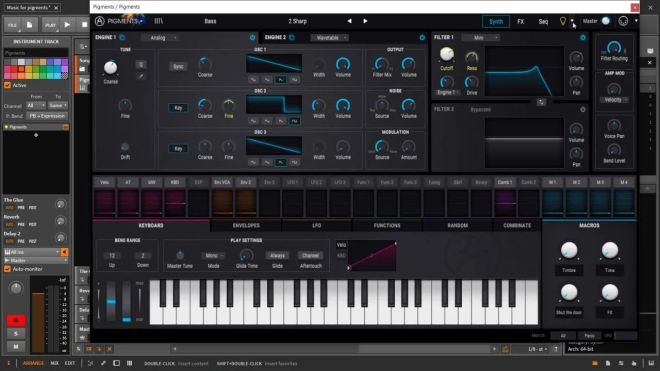Click the Always glide button
This screenshot has width=660, height=371.
pyautogui.click(x=277, y=256)
